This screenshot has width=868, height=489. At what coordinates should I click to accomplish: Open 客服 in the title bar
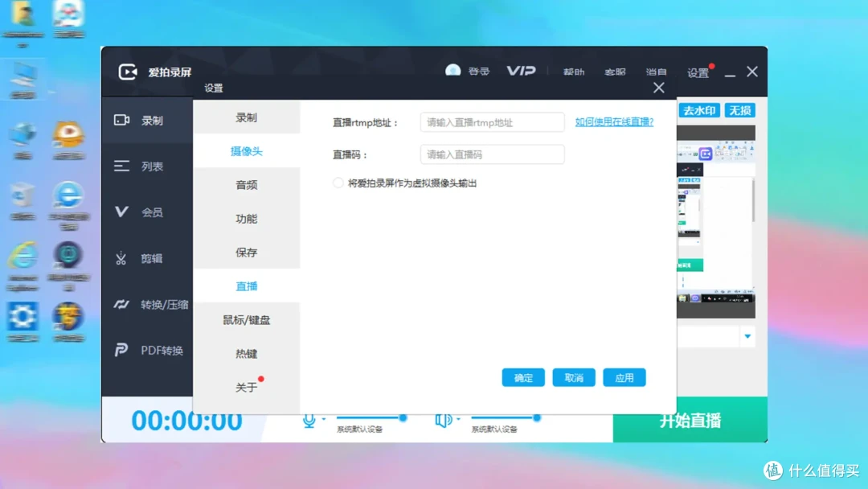pyautogui.click(x=615, y=72)
